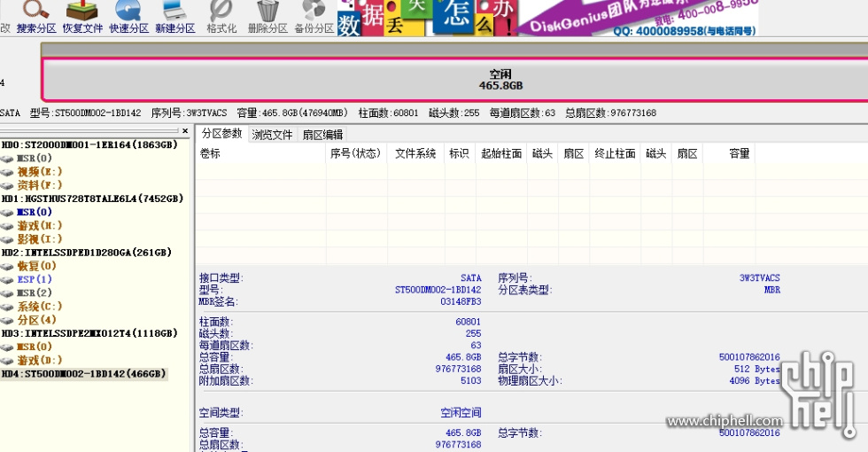The height and width of the screenshot is (452, 868).
Task: Select the 视频(E:) partition
Action: 39,172
